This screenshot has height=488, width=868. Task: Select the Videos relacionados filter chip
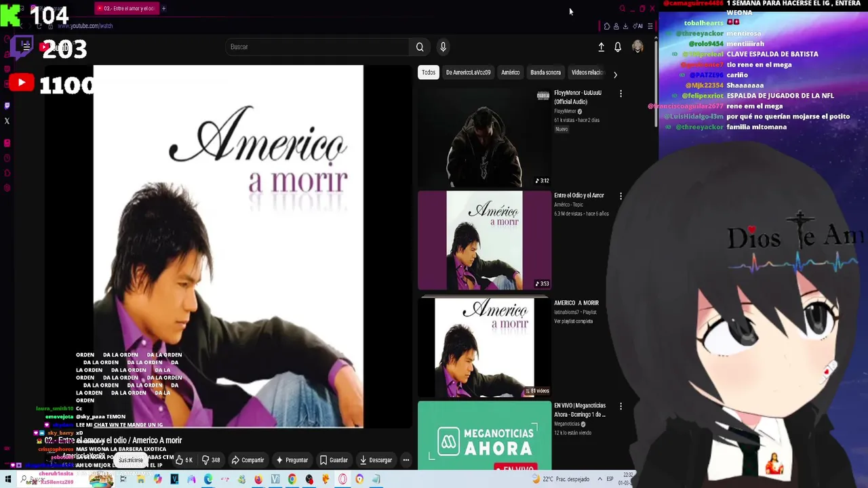pos(587,73)
